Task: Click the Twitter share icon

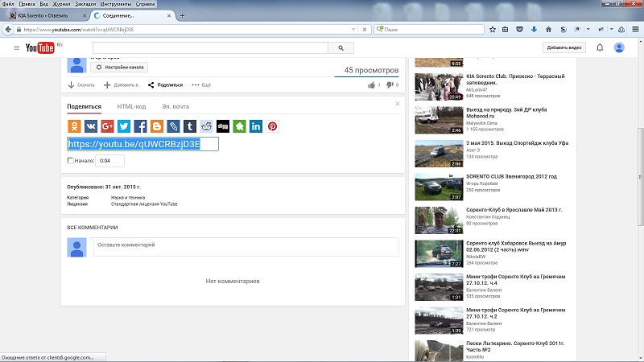Action: (x=123, y=126)
